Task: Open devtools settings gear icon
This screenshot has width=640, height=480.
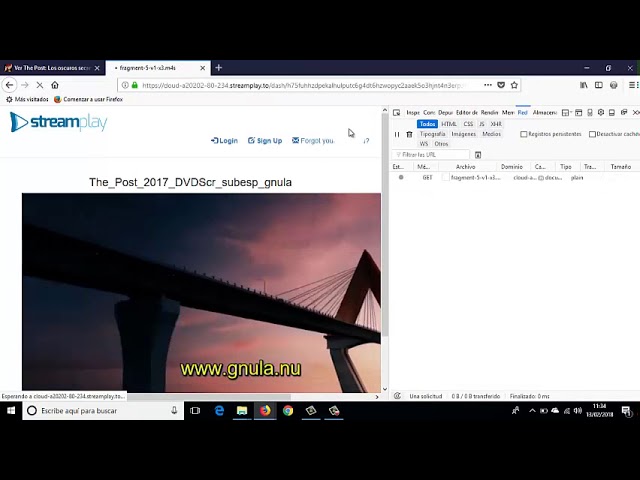Action: (x=601, y=113)
